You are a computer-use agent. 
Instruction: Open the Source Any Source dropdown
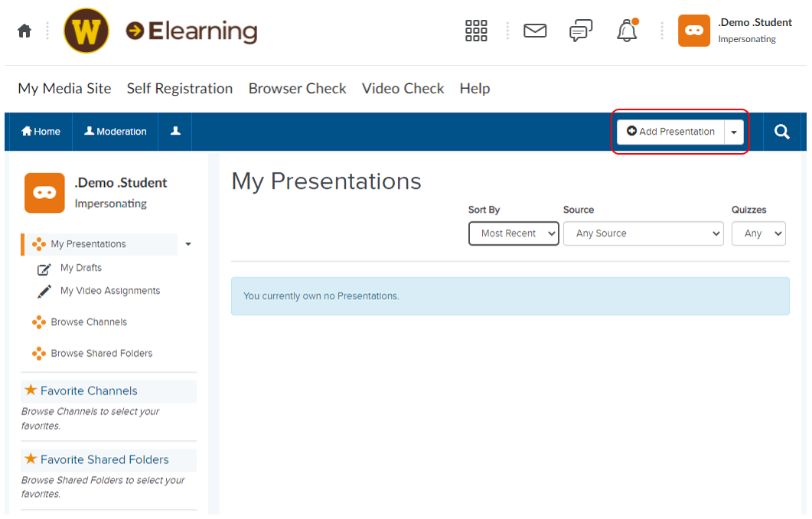(642, 233)
